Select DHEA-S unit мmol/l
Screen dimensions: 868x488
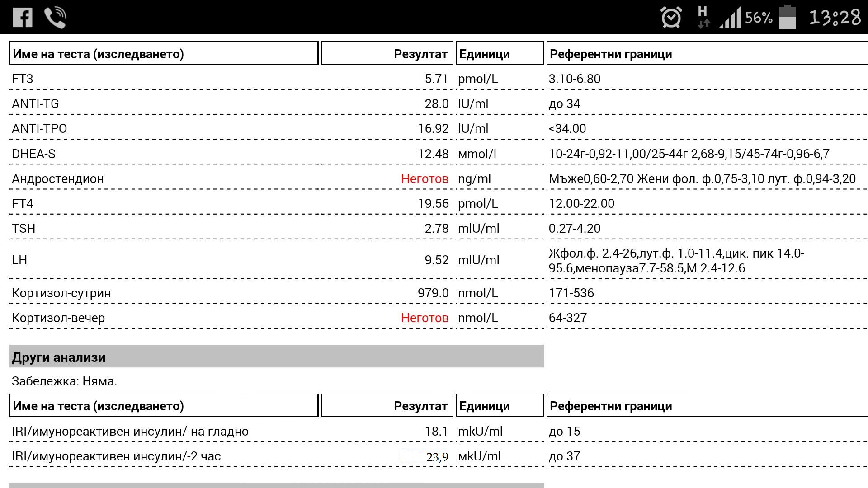[x=477, y=154]
